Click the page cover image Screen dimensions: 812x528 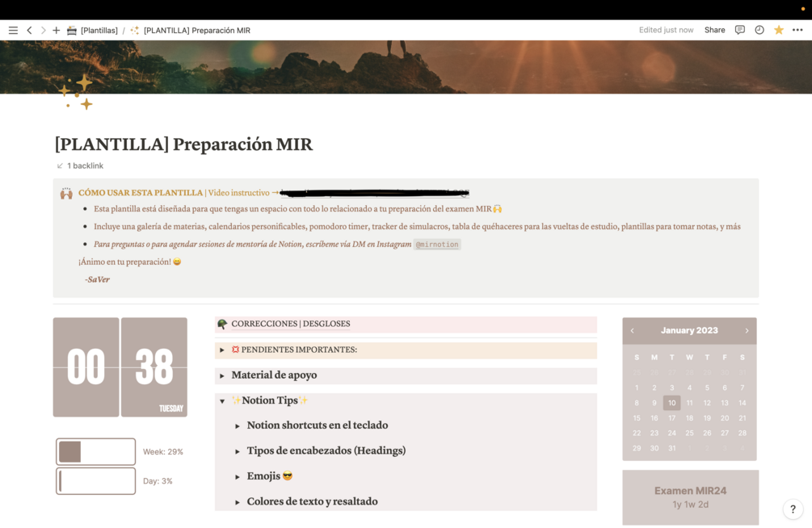pyautogui.click(x=406, y=67)
